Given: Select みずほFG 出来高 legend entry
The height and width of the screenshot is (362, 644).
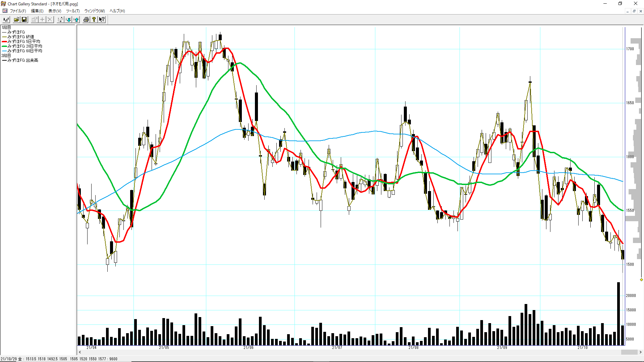Looking at the screenshot, I should (x=23, y=60).
